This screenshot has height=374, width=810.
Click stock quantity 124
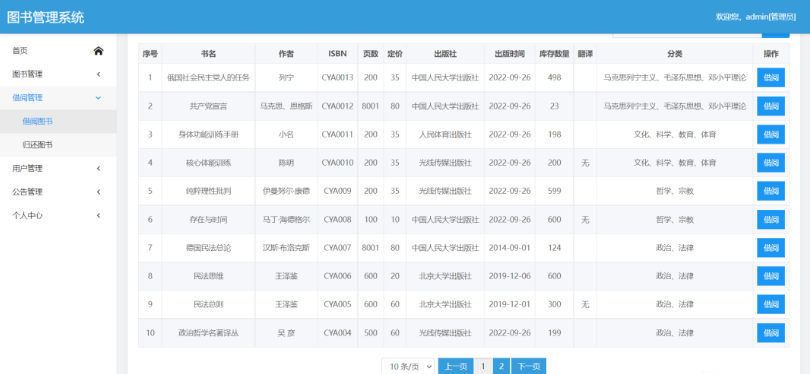pyautogui.click(x=554, y=248)
